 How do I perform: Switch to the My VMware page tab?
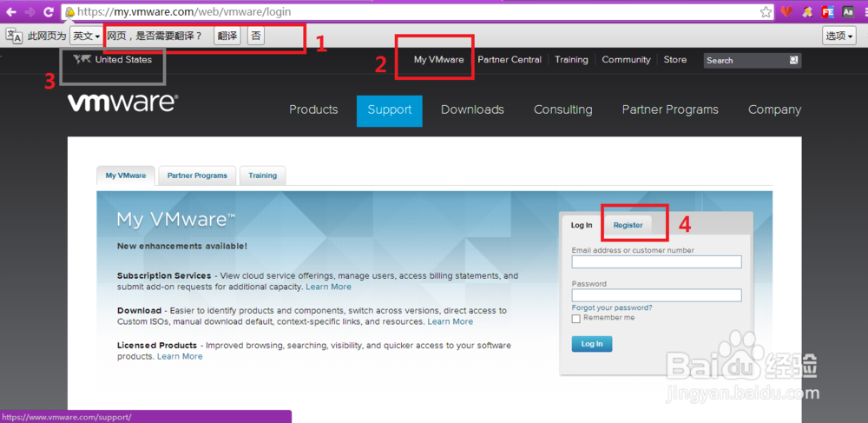point(126,175)
